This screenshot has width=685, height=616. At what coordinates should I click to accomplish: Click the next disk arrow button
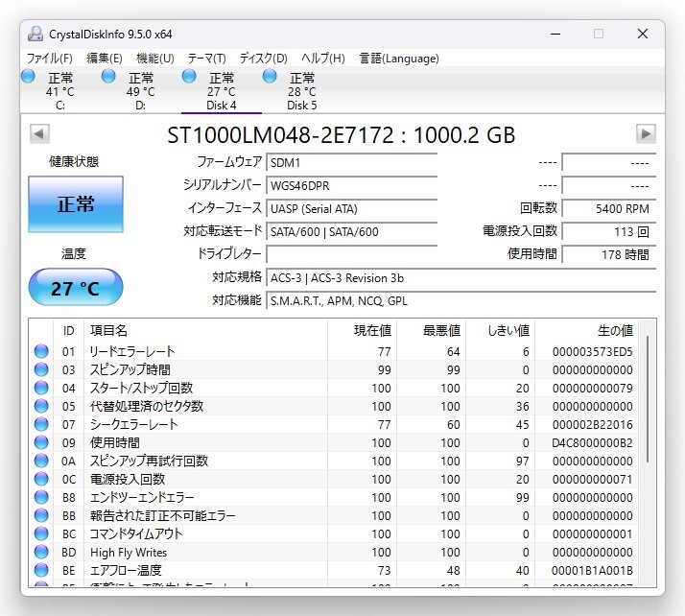pyautogui.click(x=646, y=134)
